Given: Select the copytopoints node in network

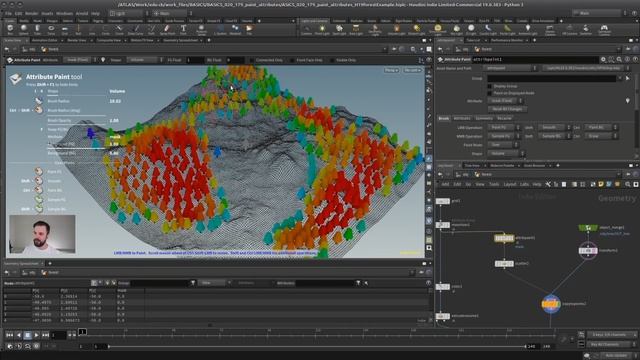Looking at the screenshot, I should [551, 304].
